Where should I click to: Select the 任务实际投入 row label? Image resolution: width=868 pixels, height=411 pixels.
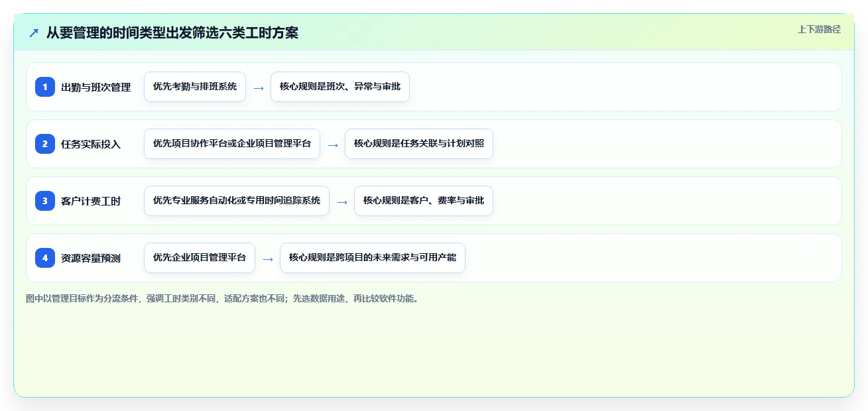pyautogui.click(x=91, y=145)
